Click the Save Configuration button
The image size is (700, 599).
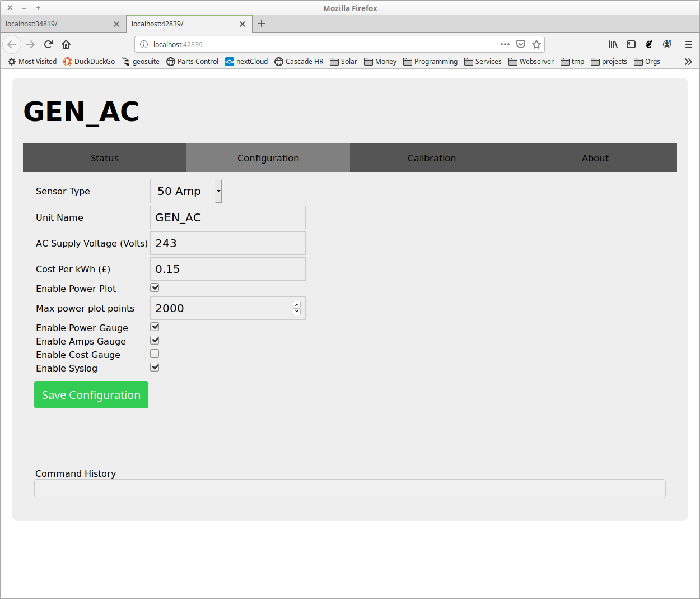(x=91, y=395)
